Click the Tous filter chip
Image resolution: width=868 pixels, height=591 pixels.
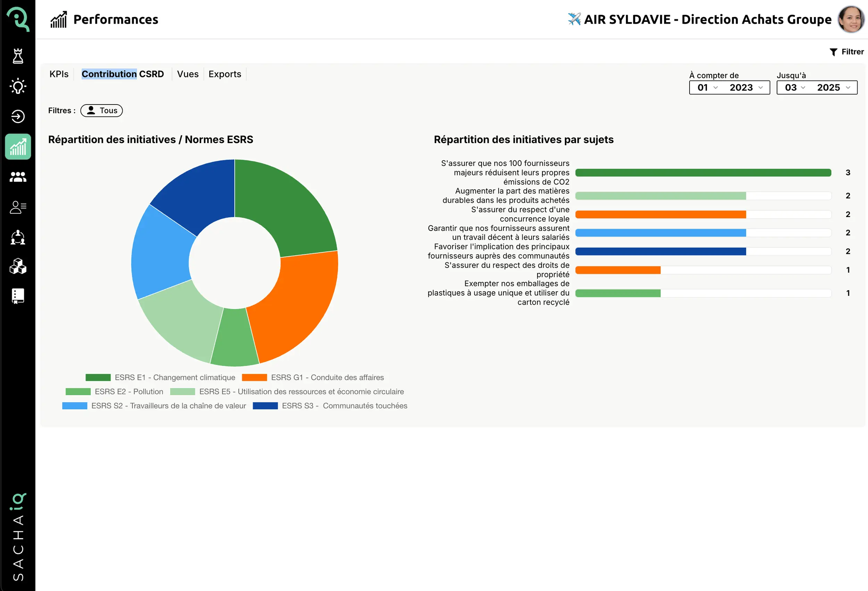(x=102, y=110)
